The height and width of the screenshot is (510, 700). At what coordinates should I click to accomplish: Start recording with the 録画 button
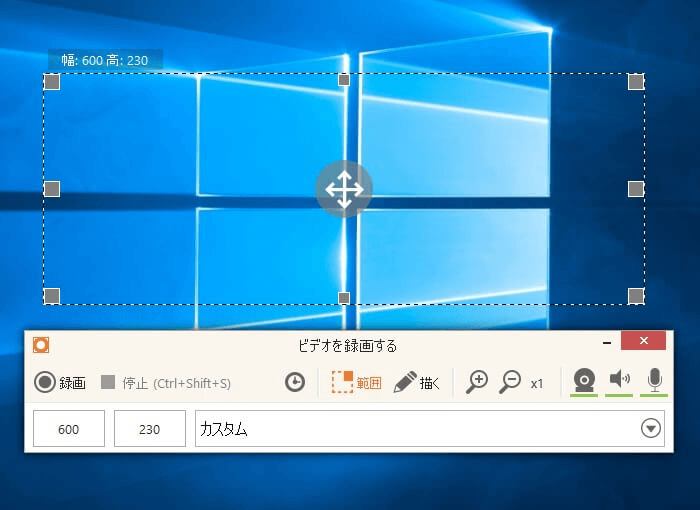click(x=60, y=382)
